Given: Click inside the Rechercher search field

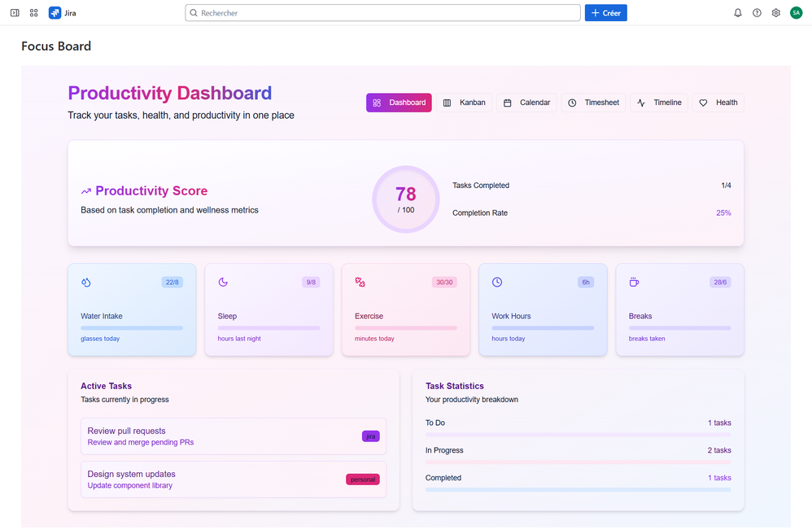Looking at the screenshot, I should point(382,12).
